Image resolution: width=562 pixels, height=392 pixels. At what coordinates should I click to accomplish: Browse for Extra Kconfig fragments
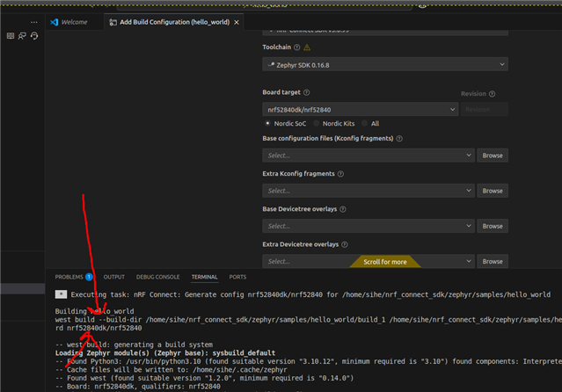[493, 191]
